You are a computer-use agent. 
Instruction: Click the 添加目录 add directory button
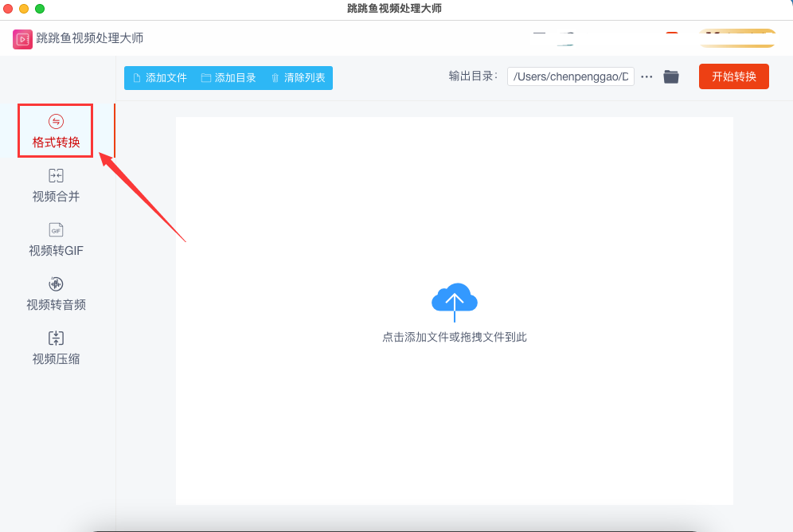coord(229,78)
